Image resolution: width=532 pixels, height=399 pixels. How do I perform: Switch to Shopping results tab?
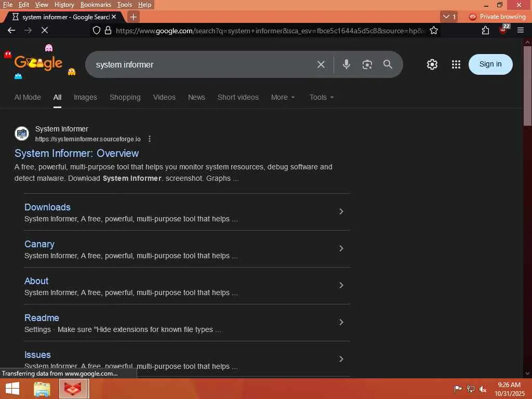(125, 97)
